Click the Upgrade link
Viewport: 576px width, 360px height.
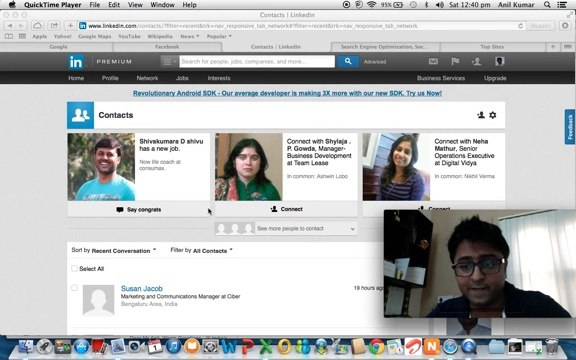[x=495, y=78]
